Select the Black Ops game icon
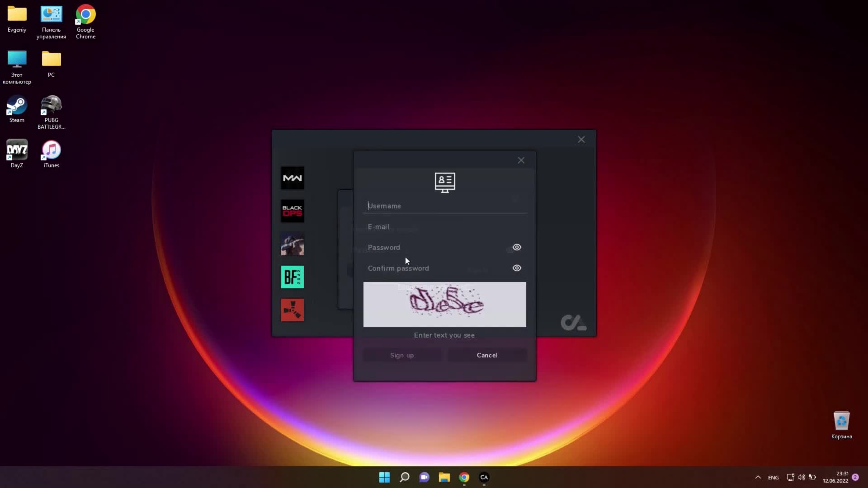 pyautogui.click(x=292, y=211)
